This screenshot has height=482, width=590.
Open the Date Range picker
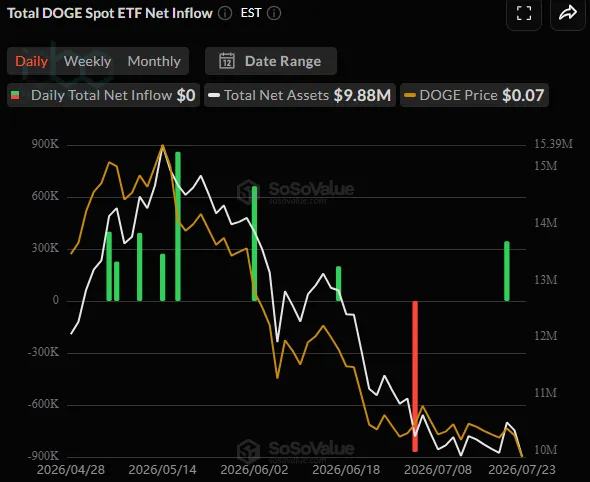271,61
